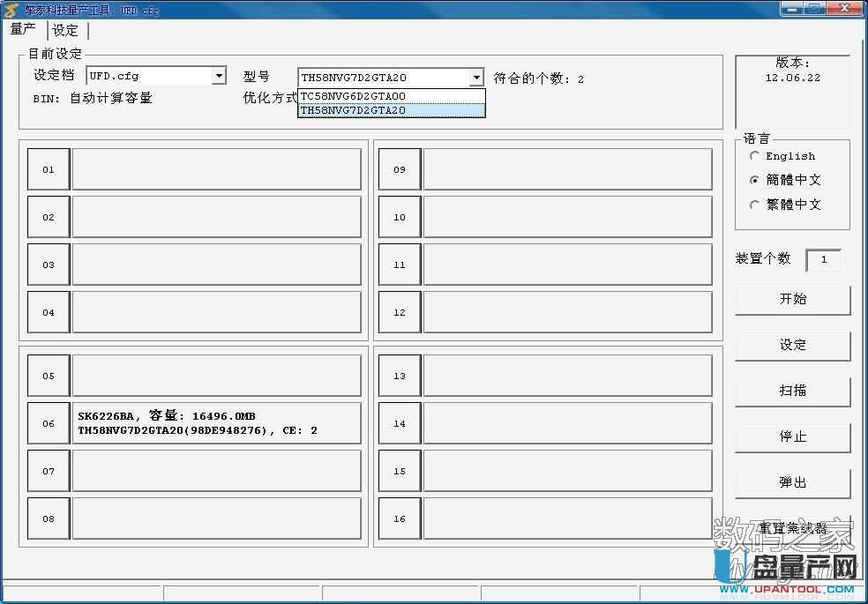Switch to the 量产 tab
Viewport: 868px width, 604px height.
(x=23, y=29)
